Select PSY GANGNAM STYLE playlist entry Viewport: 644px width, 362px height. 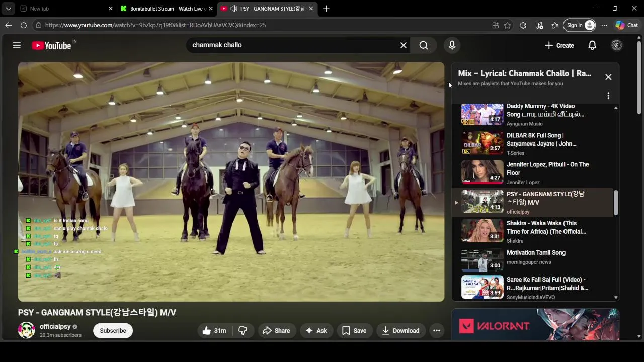click(x=532, y=202)
